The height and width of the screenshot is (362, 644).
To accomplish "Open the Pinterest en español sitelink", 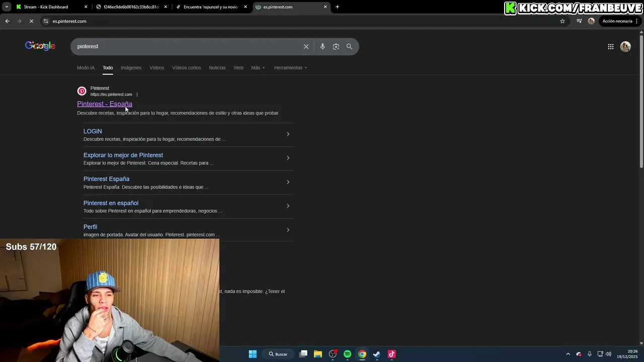I will pyautogui.click(x=111, y=203).
